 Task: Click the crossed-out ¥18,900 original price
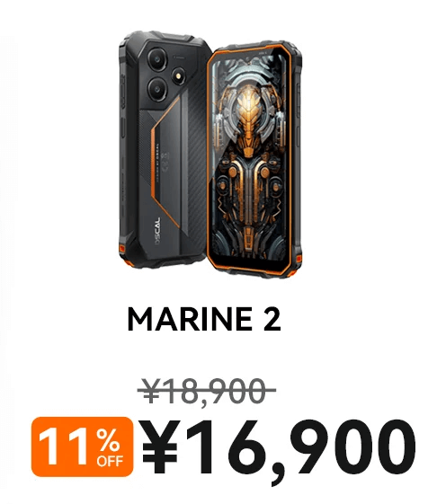click(x=206, y=391)
